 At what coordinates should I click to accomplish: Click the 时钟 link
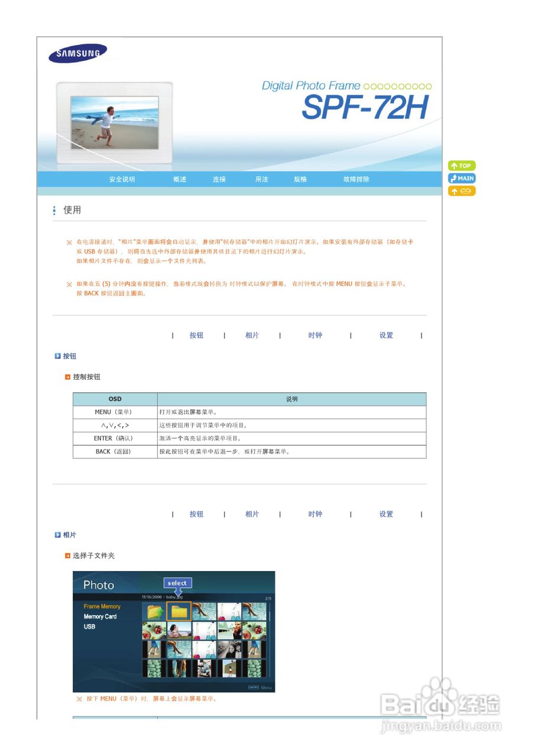(x=315, y=335)
